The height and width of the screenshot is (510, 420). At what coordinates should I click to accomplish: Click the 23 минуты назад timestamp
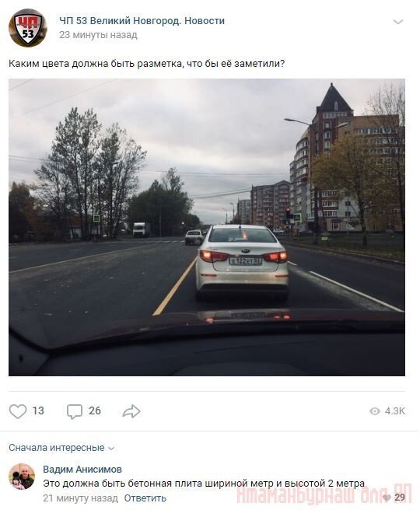click(98, 35)
